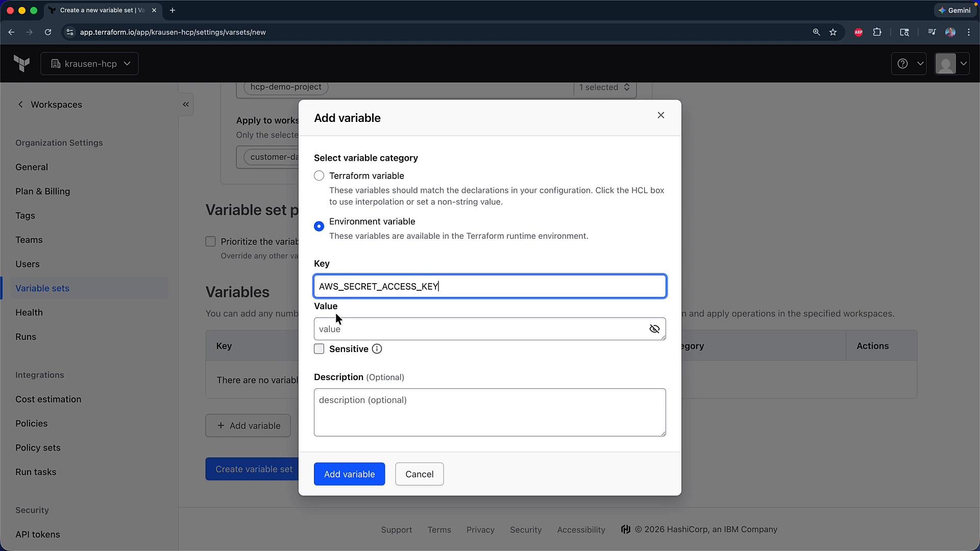Bookmark this page with star icon
Screen dimensions: 980x551
point(833,32)
